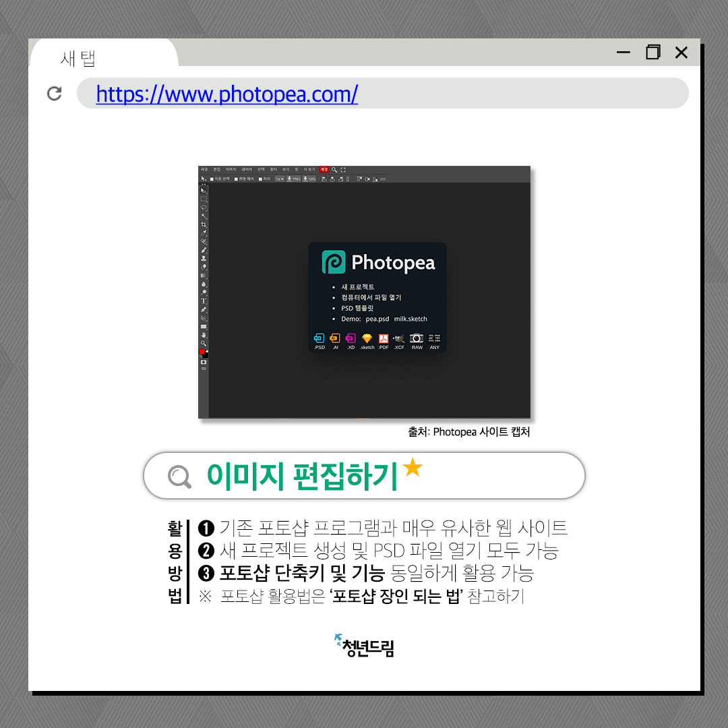Open the 1x scale dropdown
The image size is (728, 728).
(279, 179)
